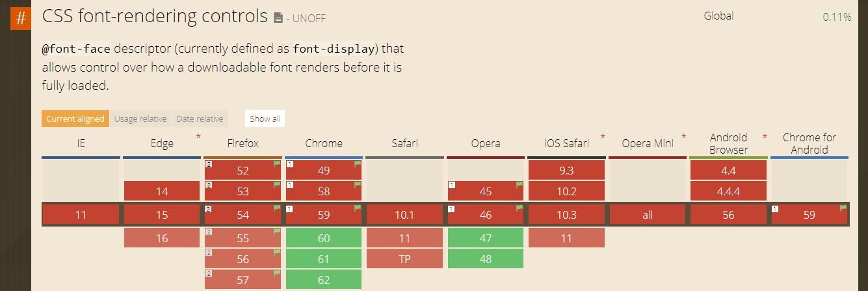
Task: Click the green flag on Firefox 52
Action: coord(276,165)
